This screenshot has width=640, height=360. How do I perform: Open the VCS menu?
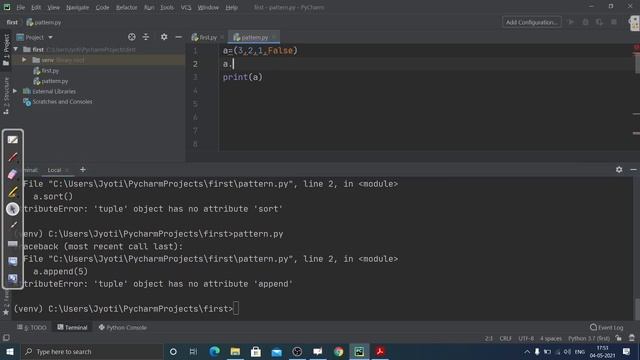tap(186, 7)
